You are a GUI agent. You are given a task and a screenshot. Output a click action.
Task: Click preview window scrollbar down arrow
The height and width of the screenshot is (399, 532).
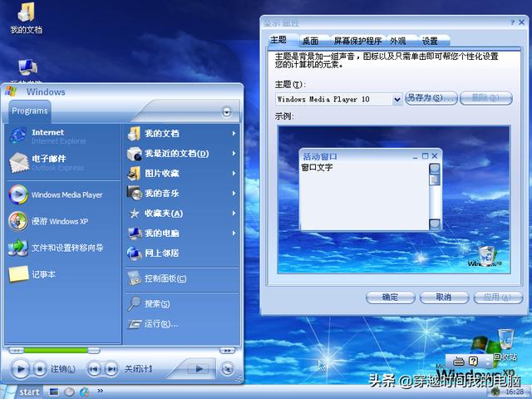click(x=434, y=224)
